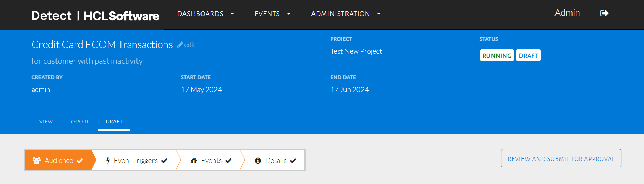The width and height of the screenshot is (644, 184).
Task: Expand the Dashboards dropdown menu
Action: pos(205,14)
